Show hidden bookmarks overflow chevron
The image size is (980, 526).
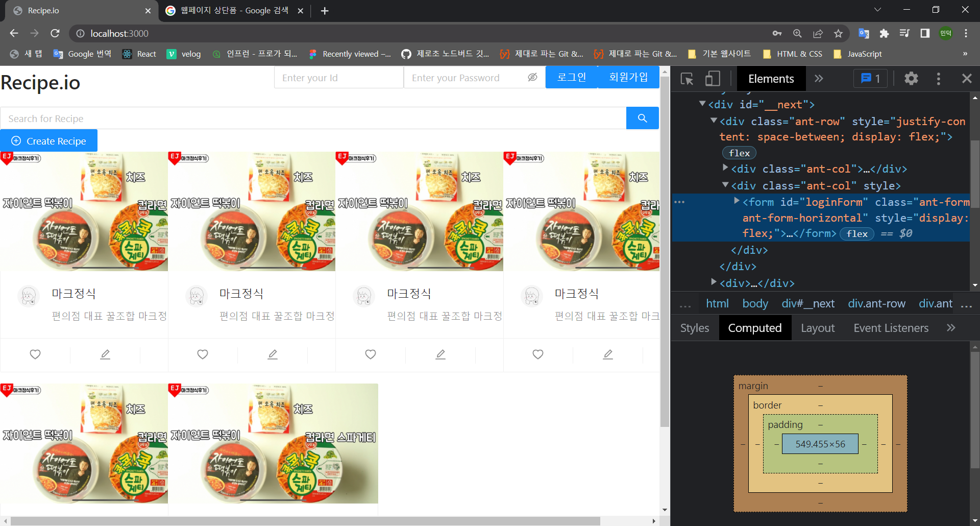pyautogui.click(x=965, y=54)
